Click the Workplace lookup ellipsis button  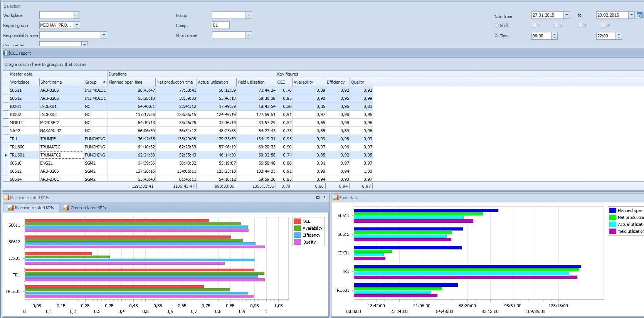(x=76, y=15)
